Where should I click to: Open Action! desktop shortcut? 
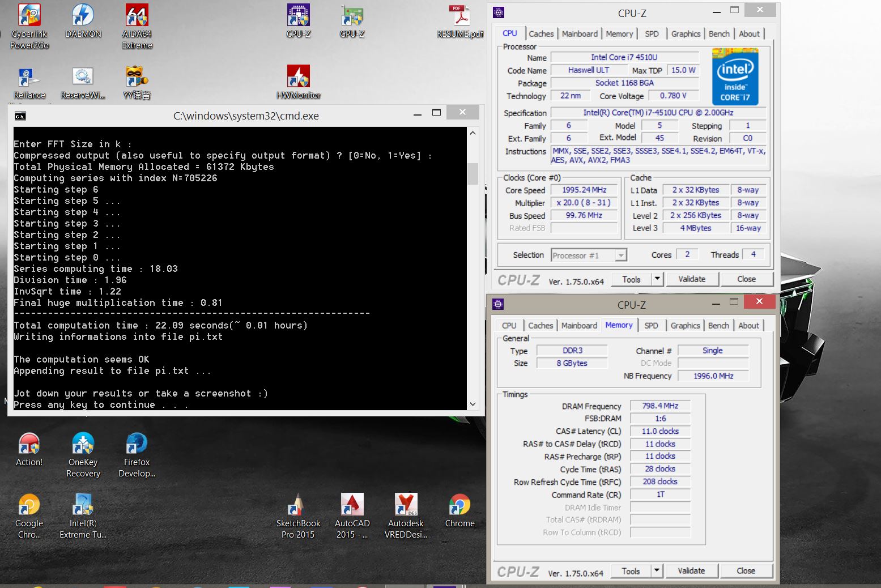point(29,450)
